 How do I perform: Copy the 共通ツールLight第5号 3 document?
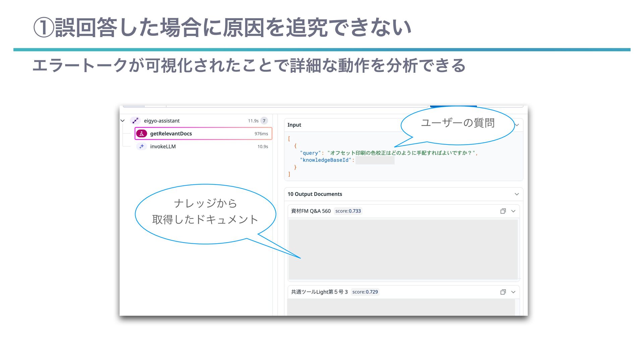click(503, 292)
